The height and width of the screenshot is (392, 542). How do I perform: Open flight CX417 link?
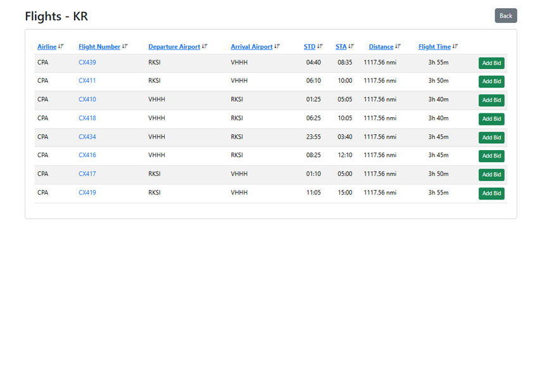(x=87, y=174)
